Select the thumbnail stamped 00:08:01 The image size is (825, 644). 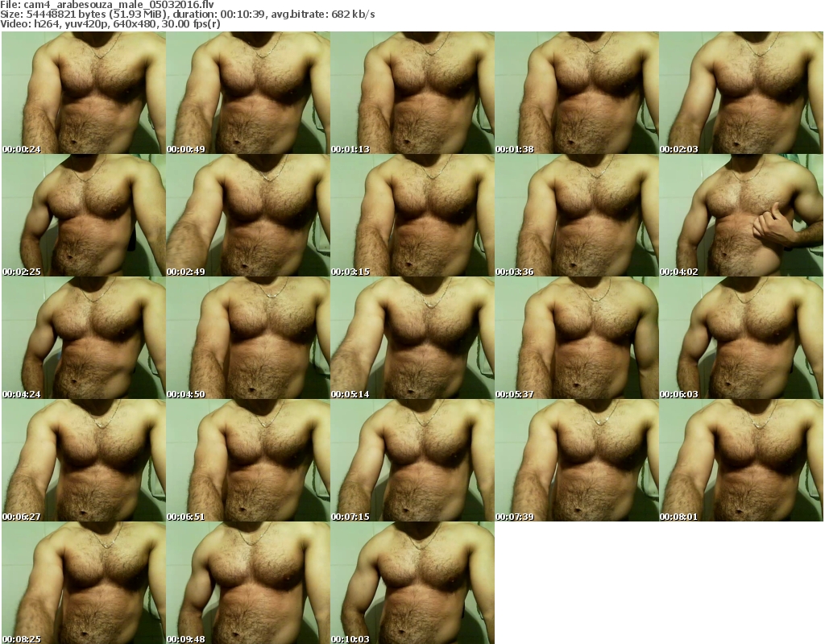[x=741, y=460]
